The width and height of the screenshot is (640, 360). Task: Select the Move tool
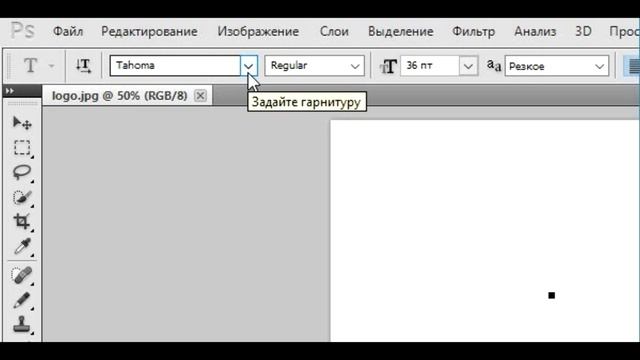(22, 123)
